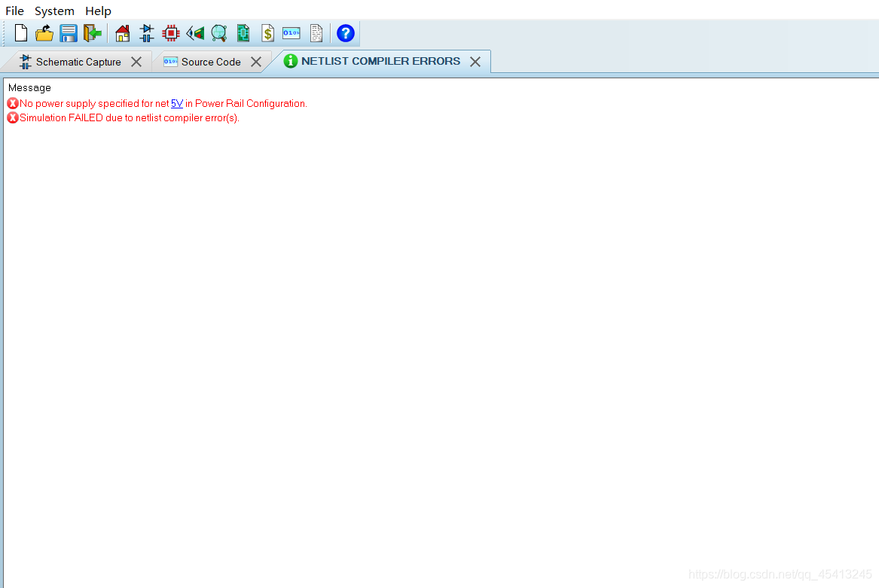Go to the Home page icon
The width and height of the screenshot is (879, 588).
(122, 34)
